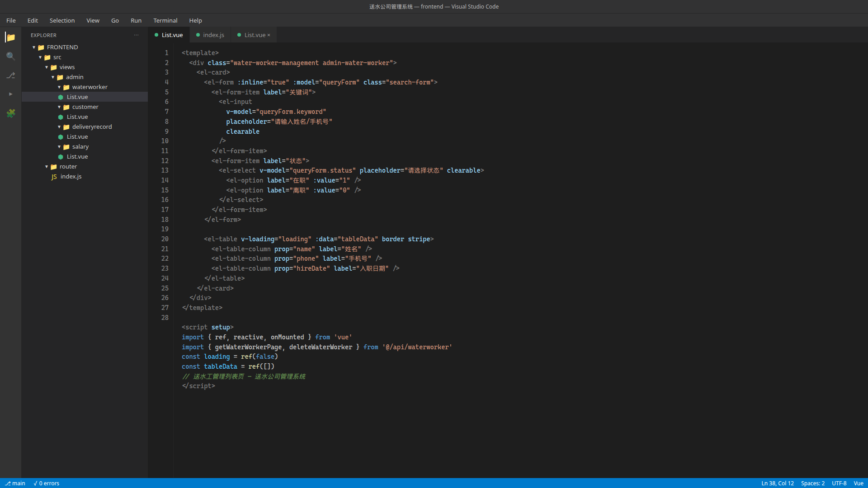Screen dimensions: 868x488
Task: Open the View menu
Action: [93, 21]
